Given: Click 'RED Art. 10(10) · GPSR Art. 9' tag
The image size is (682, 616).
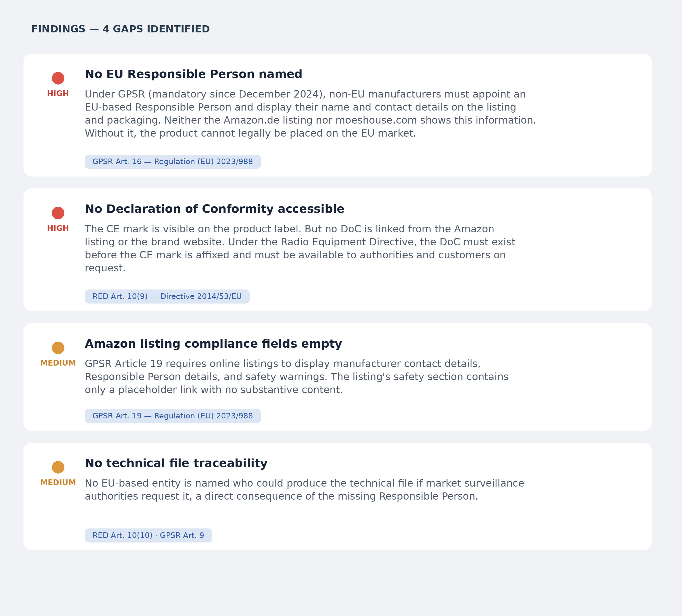Looking at the screenshot, I should click(x=148, y=535).
